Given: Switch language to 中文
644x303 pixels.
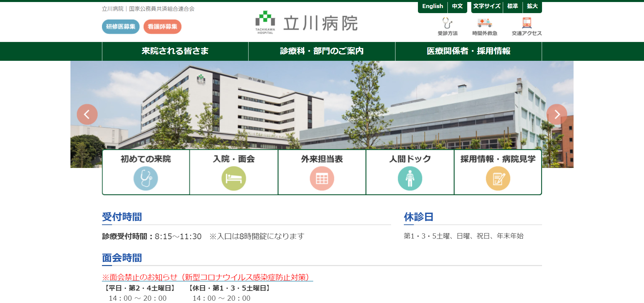Looking at the screenshot, I should click(x=458, y=6).
